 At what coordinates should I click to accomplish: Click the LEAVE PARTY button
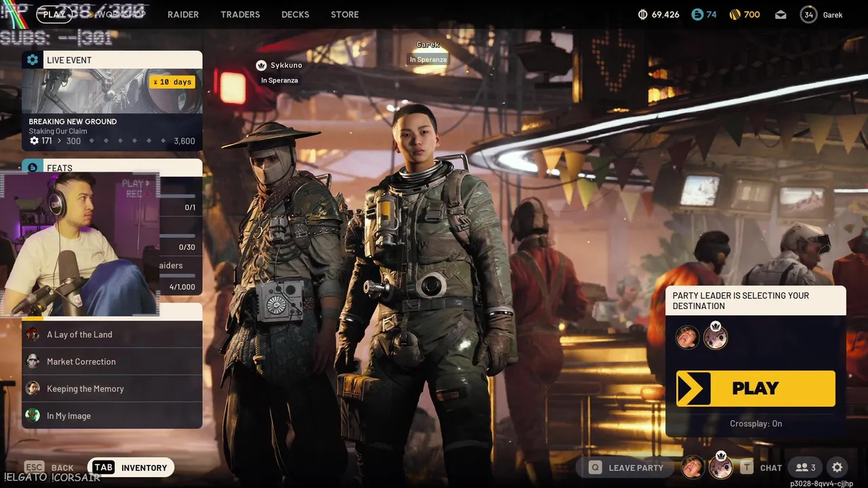coord(625,468)
